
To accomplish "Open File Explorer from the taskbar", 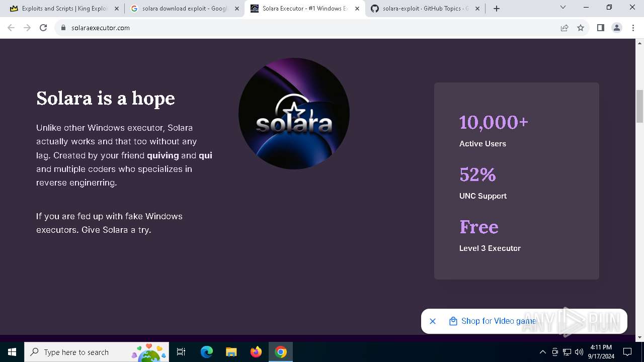I will click(x=231, y=352).
